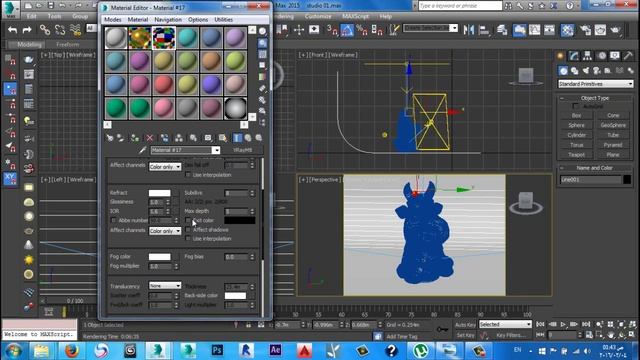640x360 pixels.
Task: Open selection filter All dropdown
Action: pyautogui.click(x=92, y=28)
